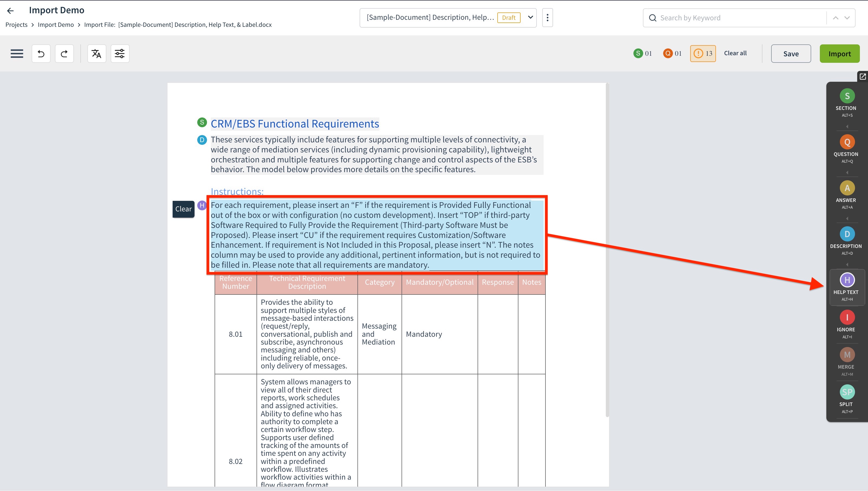Image resolution: width=868 pixels, height=491 pixels.
Task: Select the Description tag tool
Action: click(x=847, y=241)
